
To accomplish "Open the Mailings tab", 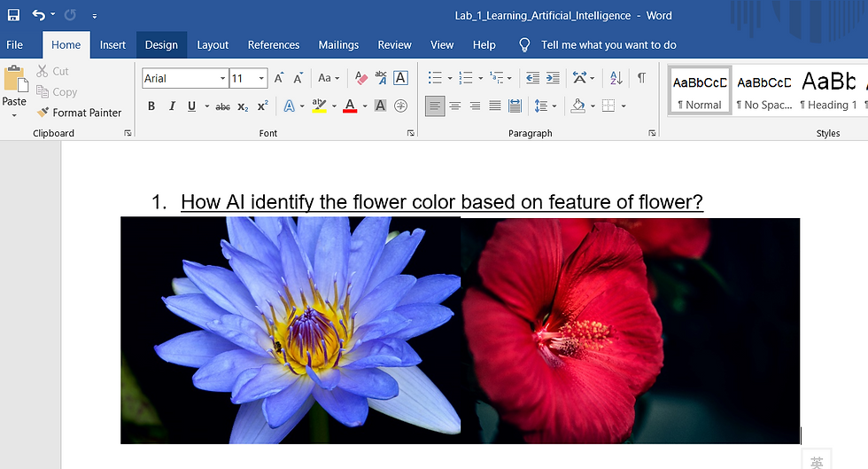I will (x=338, y=45).
